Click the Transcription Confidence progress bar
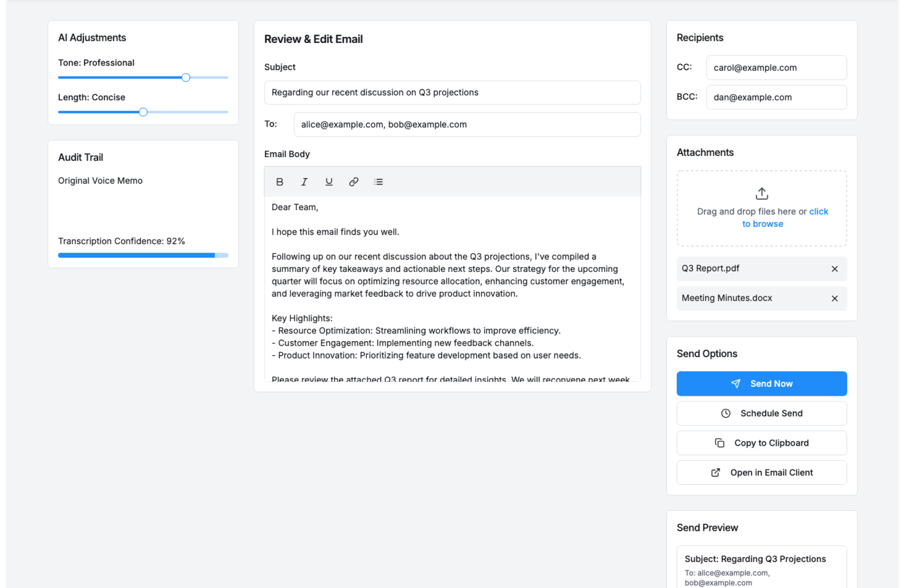 (x=143, y=255)
